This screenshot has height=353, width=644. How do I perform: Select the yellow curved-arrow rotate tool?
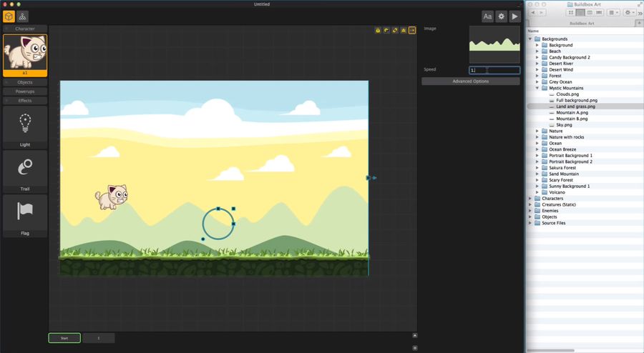[386, 30]
